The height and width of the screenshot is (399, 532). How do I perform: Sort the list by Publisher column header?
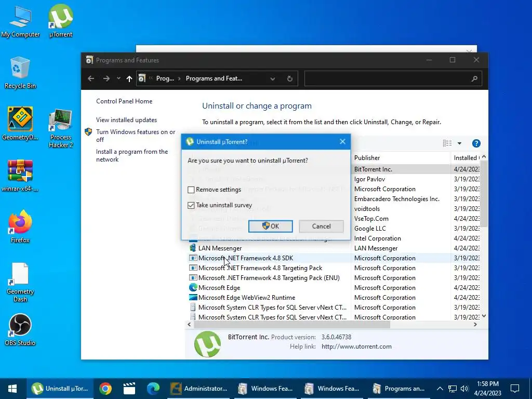pos(401,158)
